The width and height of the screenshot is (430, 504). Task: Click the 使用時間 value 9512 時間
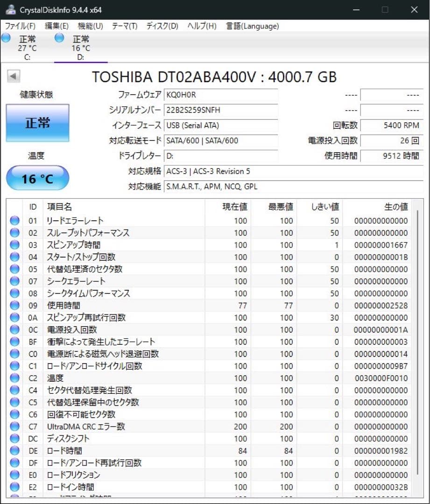[x=392, y=156]
